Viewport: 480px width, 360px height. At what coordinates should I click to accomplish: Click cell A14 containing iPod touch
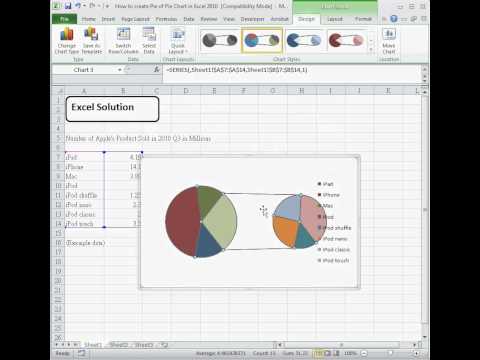click(84, 223)
